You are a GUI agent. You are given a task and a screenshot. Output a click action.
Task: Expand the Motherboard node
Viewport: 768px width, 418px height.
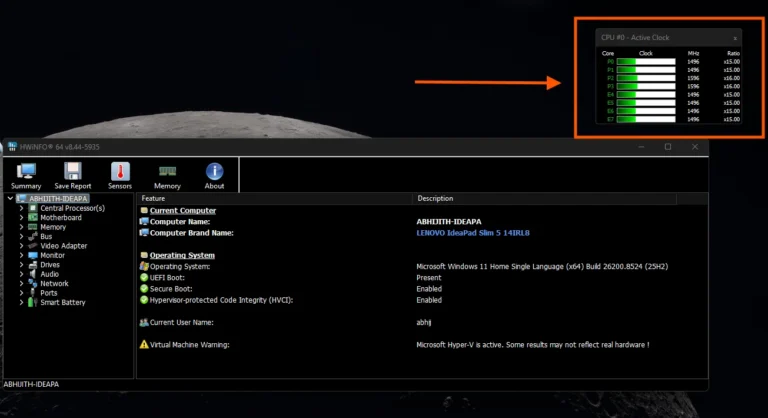click(21, 218)
